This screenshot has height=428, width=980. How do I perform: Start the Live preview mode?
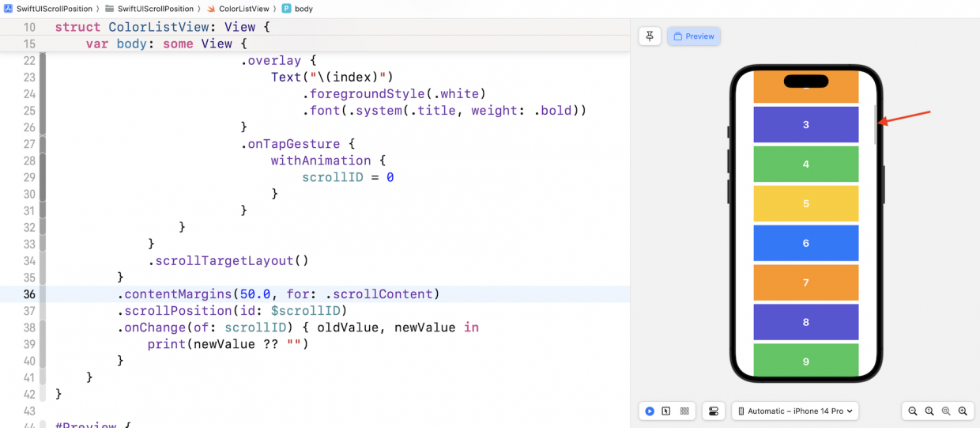pos(650,411)
